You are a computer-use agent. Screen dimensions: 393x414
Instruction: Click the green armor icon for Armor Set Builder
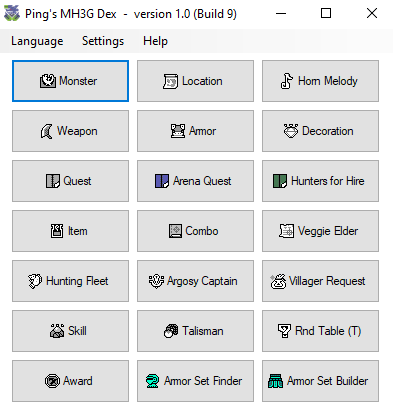click(x=276, y=381)
